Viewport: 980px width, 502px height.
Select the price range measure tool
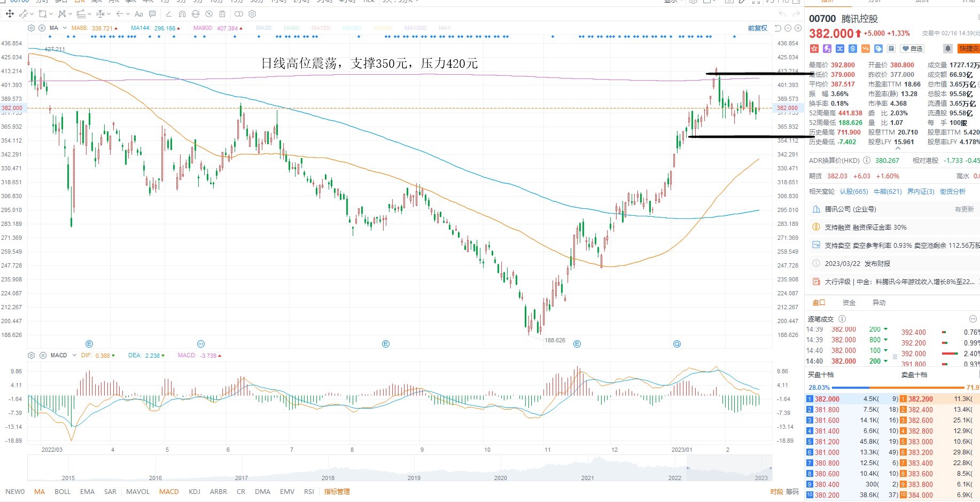point(100,14)
